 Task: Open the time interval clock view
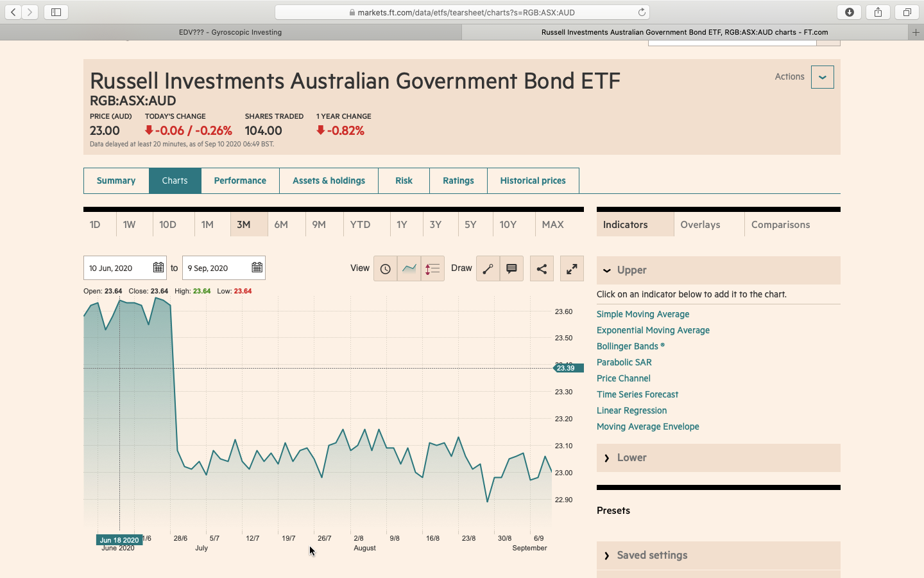click(x=385, y=269)
